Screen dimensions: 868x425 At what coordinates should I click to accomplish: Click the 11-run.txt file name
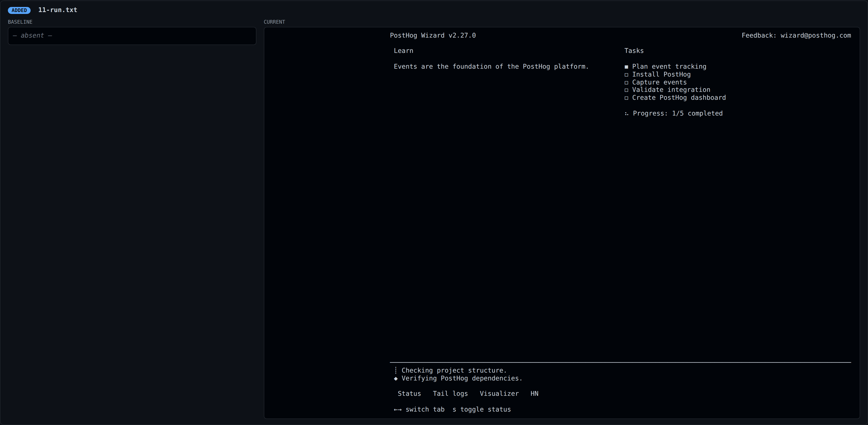tap(58, 10)
